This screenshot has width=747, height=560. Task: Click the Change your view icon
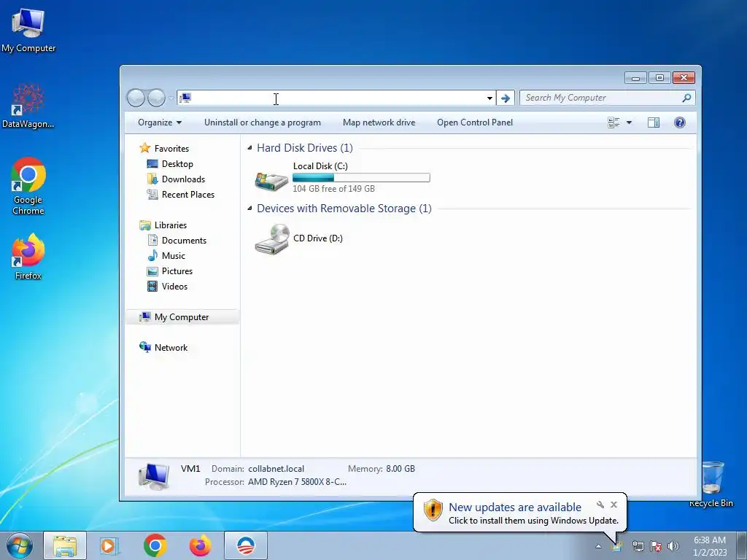coord(614,122)
